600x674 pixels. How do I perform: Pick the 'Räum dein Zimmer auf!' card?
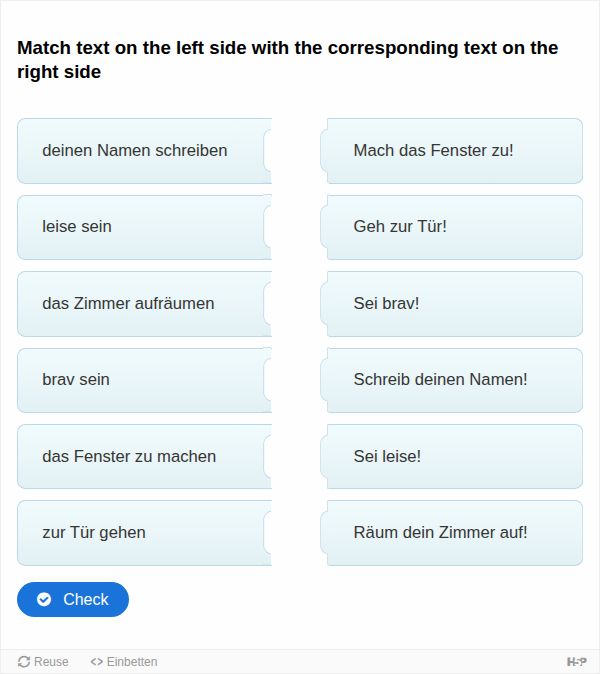click(452, 533)
